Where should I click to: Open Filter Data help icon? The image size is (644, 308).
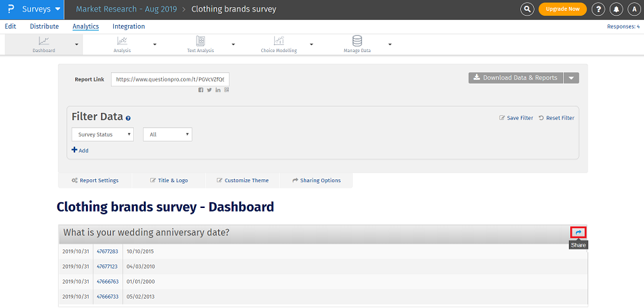pos(128,118)
